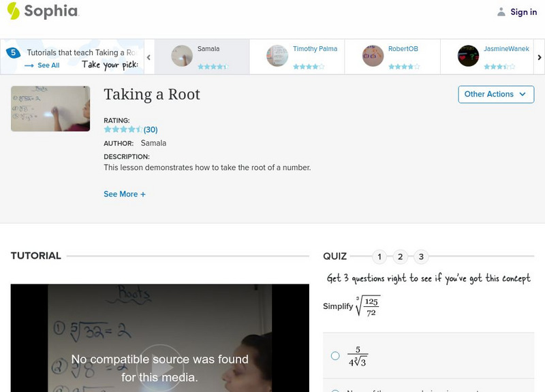
Task: Select quiz step circle 3
Action: (422, 257)
